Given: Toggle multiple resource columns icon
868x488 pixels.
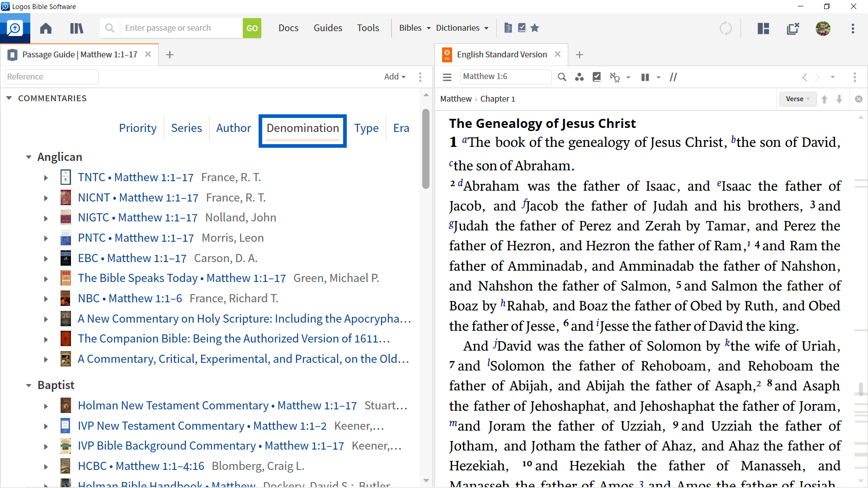Looking at the screenshot, I should [x=645, y=77].
